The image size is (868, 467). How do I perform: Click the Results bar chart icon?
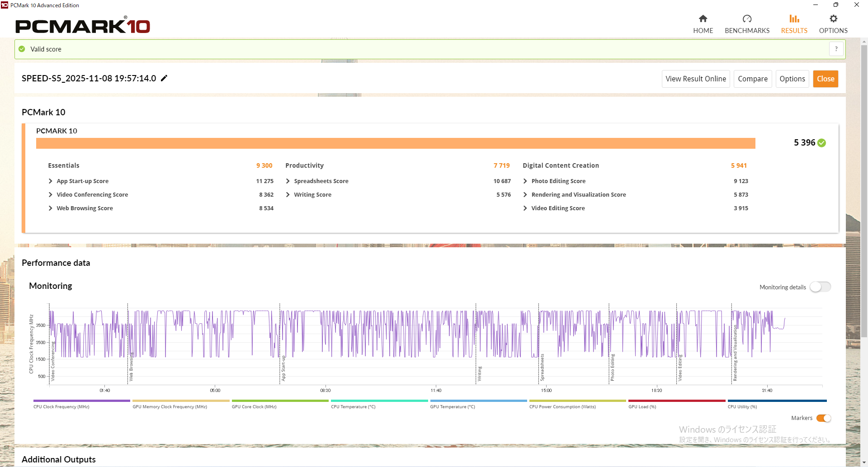(794, 19)
